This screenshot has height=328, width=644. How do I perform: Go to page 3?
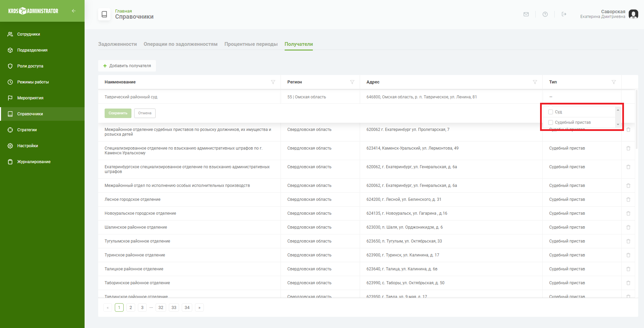pos(142,308)
